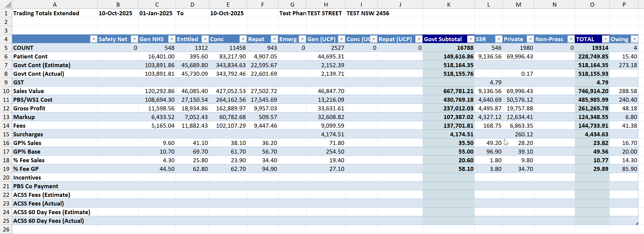The width and height of the screenshot is (644, 234).
Task: Select the Gross Profit row label cell
Action: tap(54, 108)
